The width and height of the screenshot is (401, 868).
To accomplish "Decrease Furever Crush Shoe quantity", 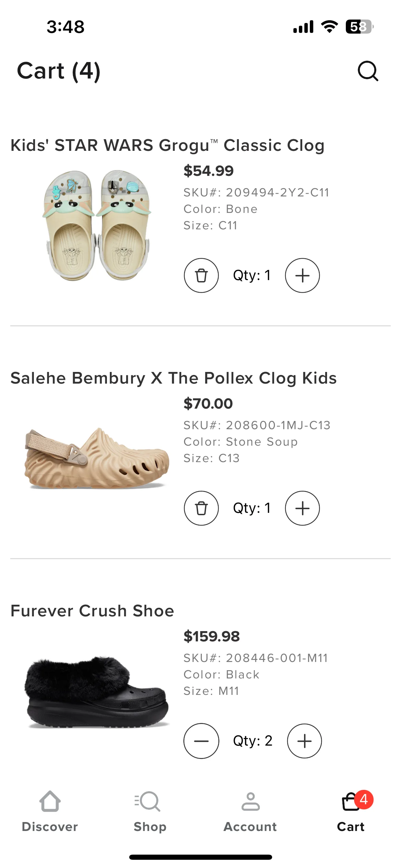I will pos(201,741).
